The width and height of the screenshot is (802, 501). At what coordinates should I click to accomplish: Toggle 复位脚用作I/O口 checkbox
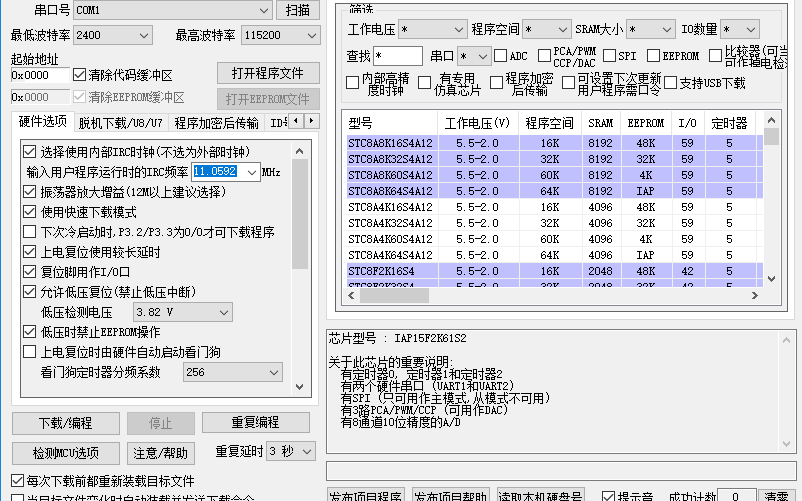(30, 271)
